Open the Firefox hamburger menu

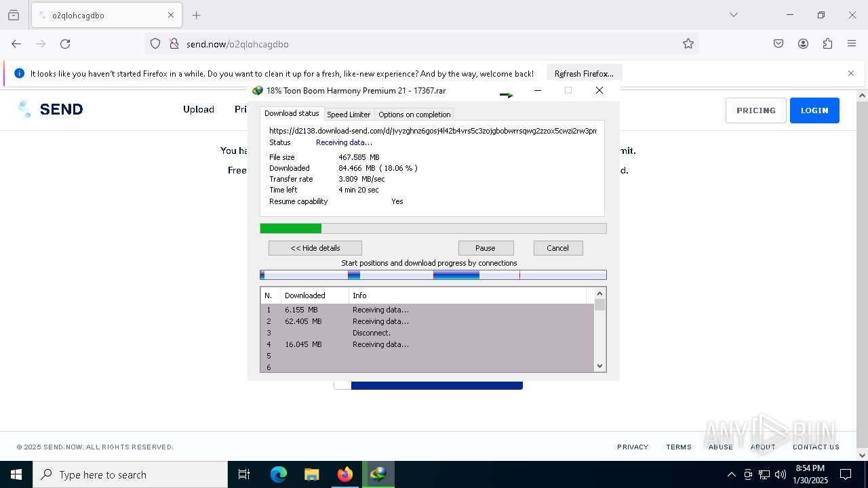pyautogui.click(x=852, y=44)
